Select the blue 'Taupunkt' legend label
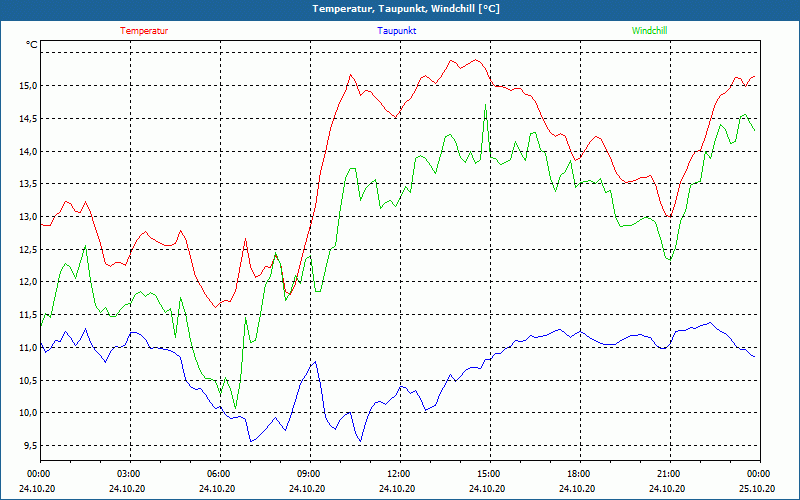 [x=396, y=31]
